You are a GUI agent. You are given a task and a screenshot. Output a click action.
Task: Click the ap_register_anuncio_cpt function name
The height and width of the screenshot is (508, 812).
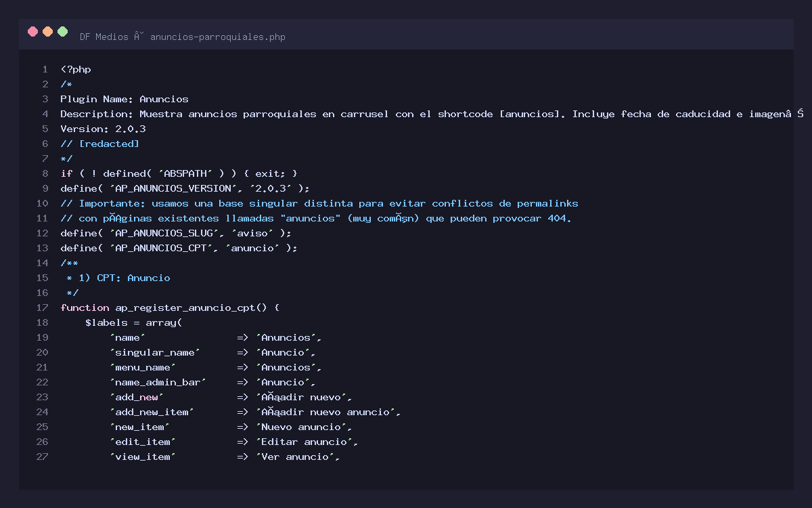[x=185, y=308]
